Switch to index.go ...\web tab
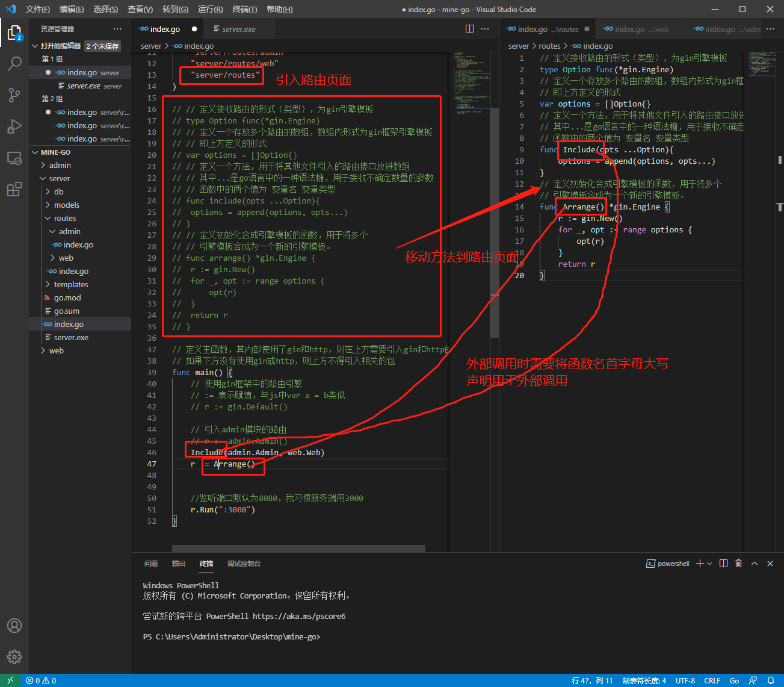784x687 pixels. (x=641, y=29)
